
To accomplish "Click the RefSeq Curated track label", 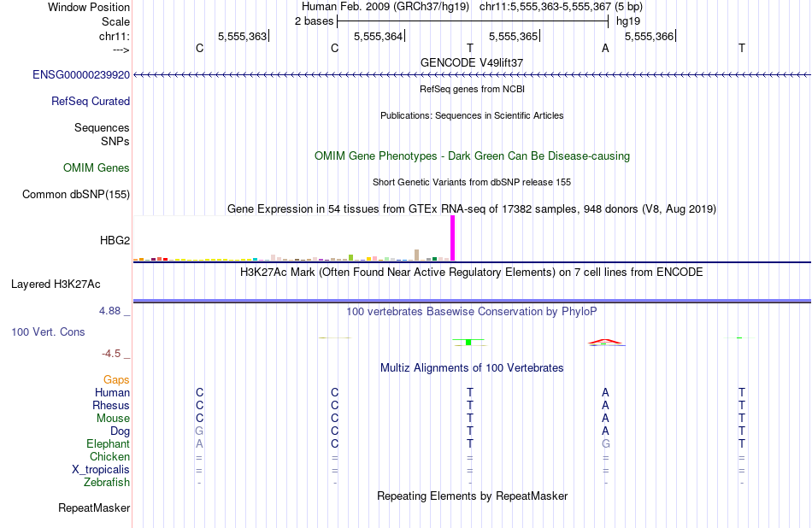I will pyautogui.click(x=90, y=101).
